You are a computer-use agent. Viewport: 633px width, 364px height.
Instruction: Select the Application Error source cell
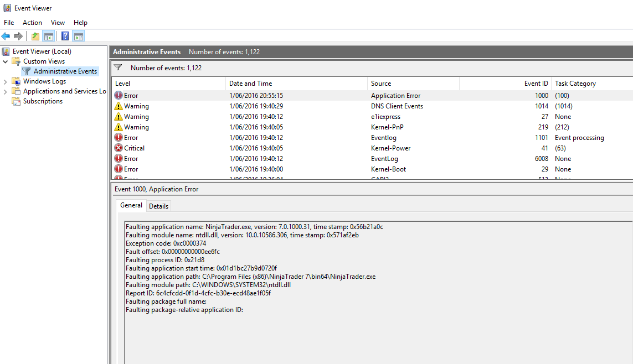click(x=395, y=96)
